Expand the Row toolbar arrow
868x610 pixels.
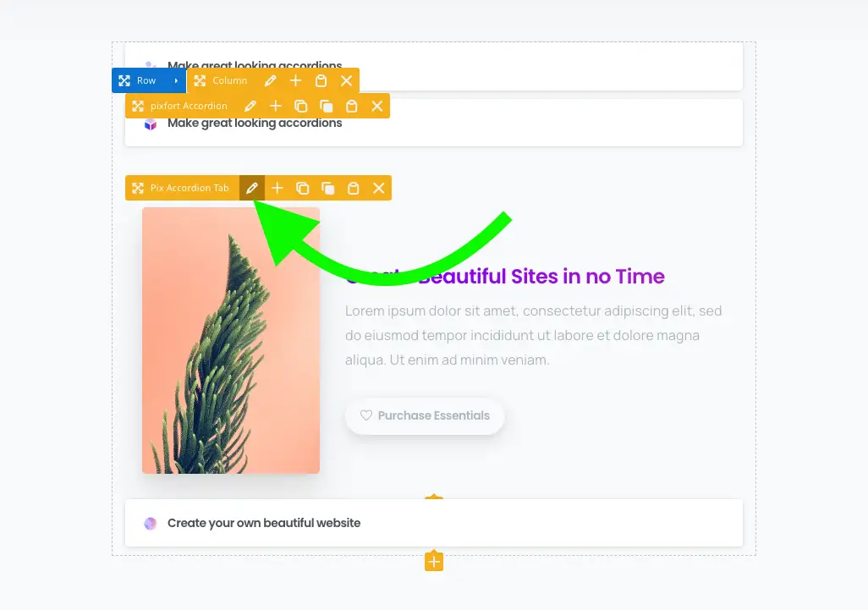(176, 81)
